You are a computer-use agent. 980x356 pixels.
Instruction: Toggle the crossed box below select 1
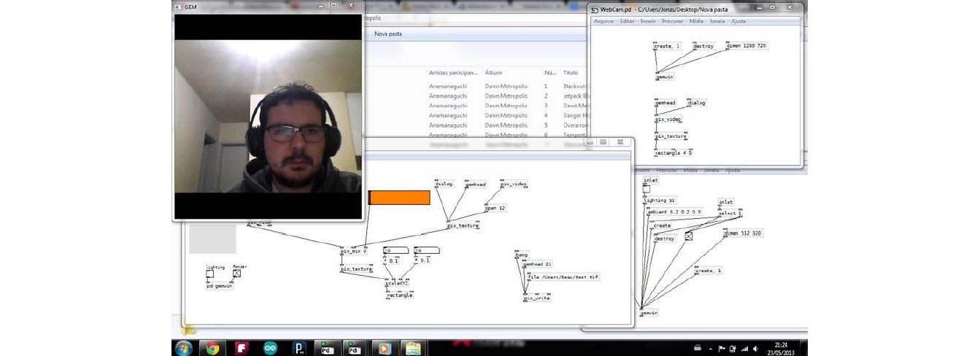pyautogui.click(x=688, y=236)
